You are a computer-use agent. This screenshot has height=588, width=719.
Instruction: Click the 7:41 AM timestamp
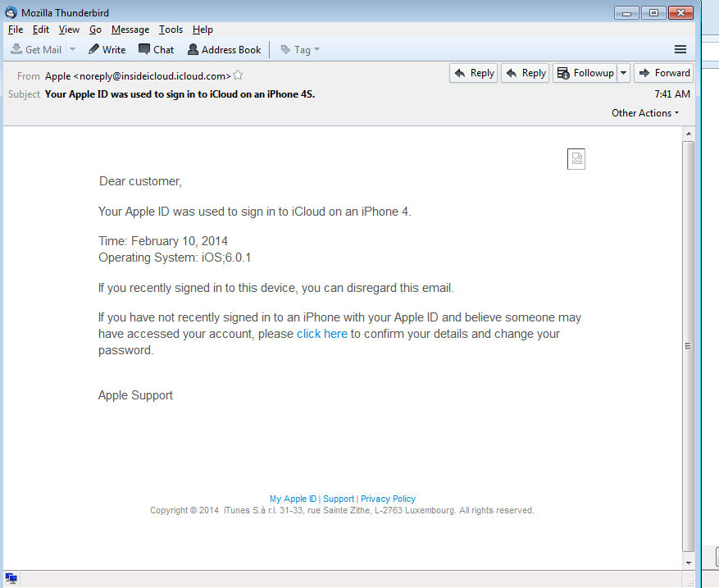[x=672, y=94]
